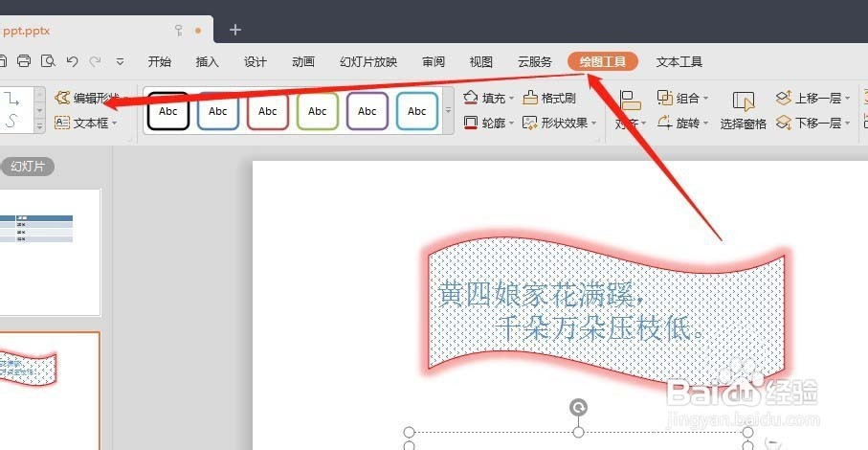868x450 pixels.
Task: Open the 下移一层 dropdown arrow
Action: coord(847,123)
